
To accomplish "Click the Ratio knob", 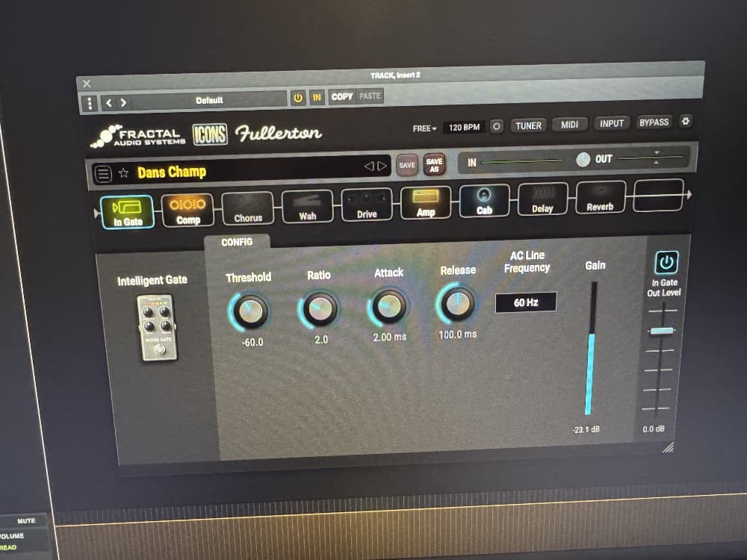I will [x=319, y=309].
